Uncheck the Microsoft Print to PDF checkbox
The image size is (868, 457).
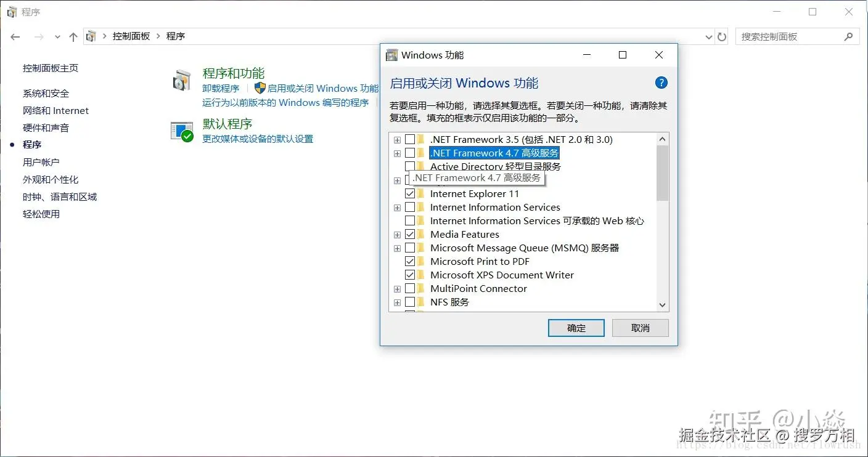[x=410, y=261]
